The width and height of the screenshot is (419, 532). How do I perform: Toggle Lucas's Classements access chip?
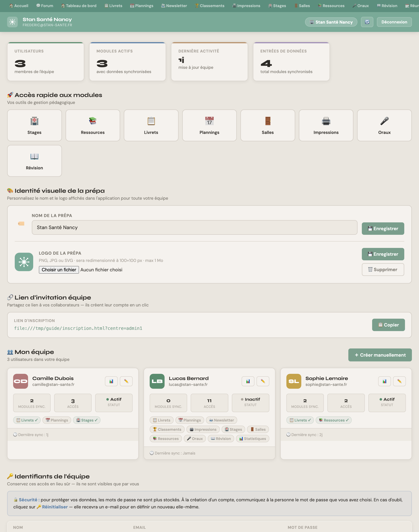coord(167,430)
